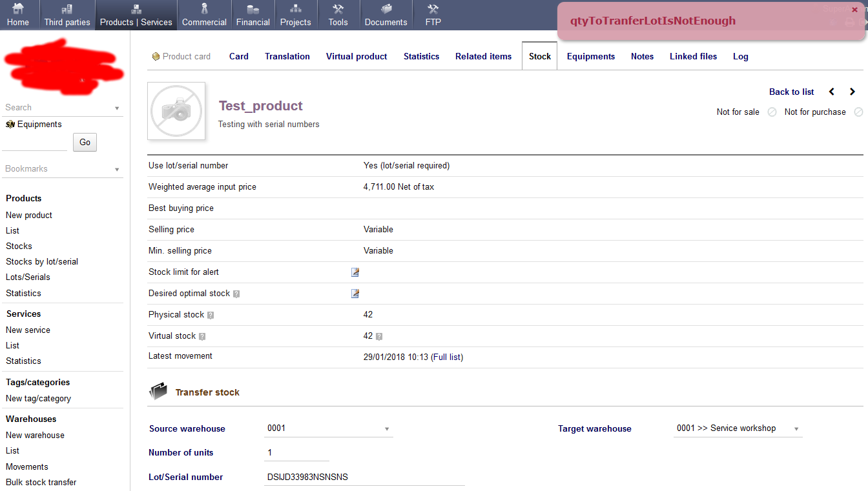Open Tools module icon

tap(338, 9)
